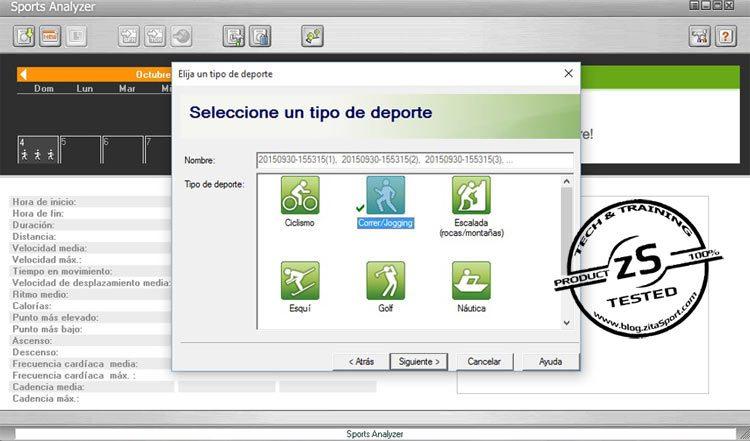Select the Correr/Jogging runner icon
The height and width of the screenshot is (441, 750).
click(386, 195)
